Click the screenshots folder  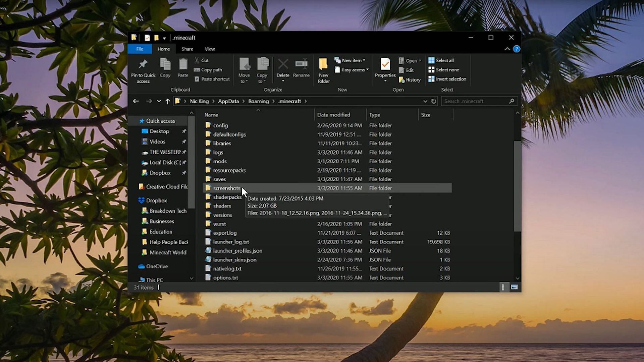226,188
